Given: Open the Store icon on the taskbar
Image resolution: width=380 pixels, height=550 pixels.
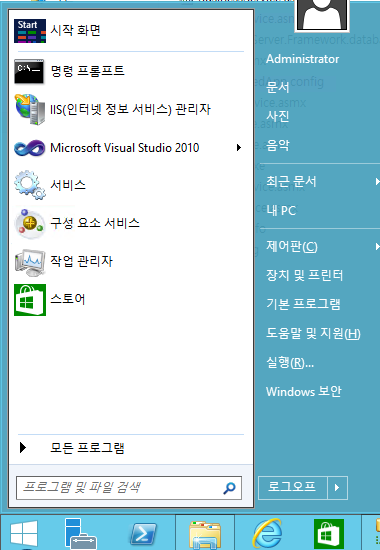Looking at the screenshot, I should [328, 534].
